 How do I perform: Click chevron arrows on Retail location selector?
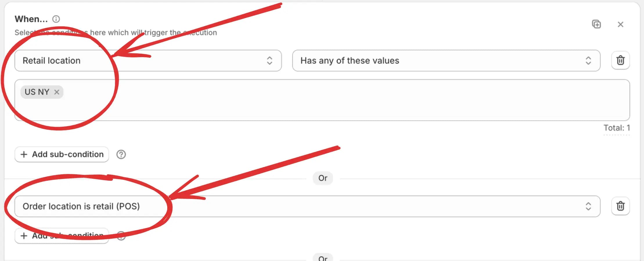point(269,61)
